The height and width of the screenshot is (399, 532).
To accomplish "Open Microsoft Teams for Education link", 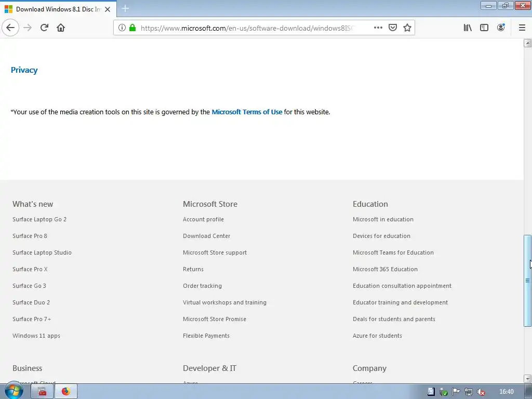I will click(393, 252).
